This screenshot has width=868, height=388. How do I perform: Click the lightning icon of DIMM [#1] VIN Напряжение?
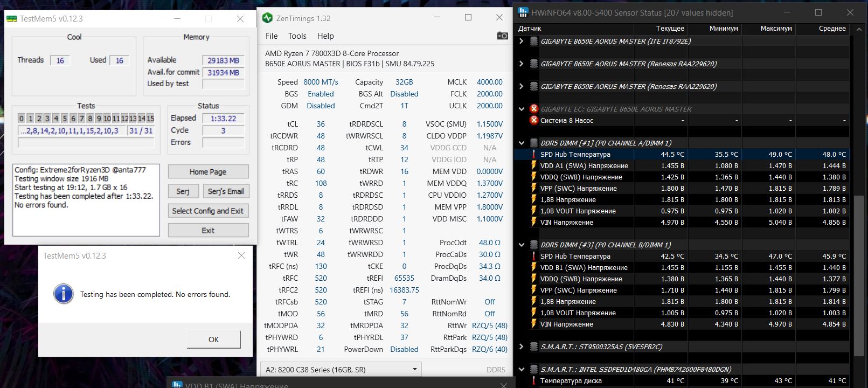(534, 222)
